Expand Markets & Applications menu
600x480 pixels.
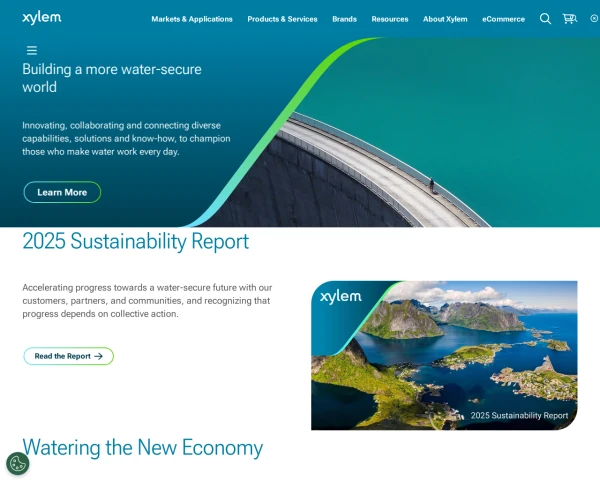[x=192, y=19]
